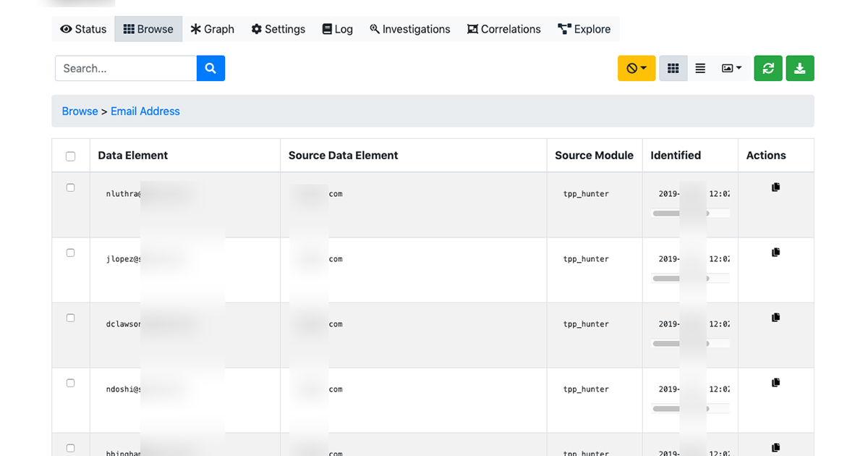Open the Graph tab
Image resolution: width=868 pixels, height=456 pixels.
coord(213,29)
